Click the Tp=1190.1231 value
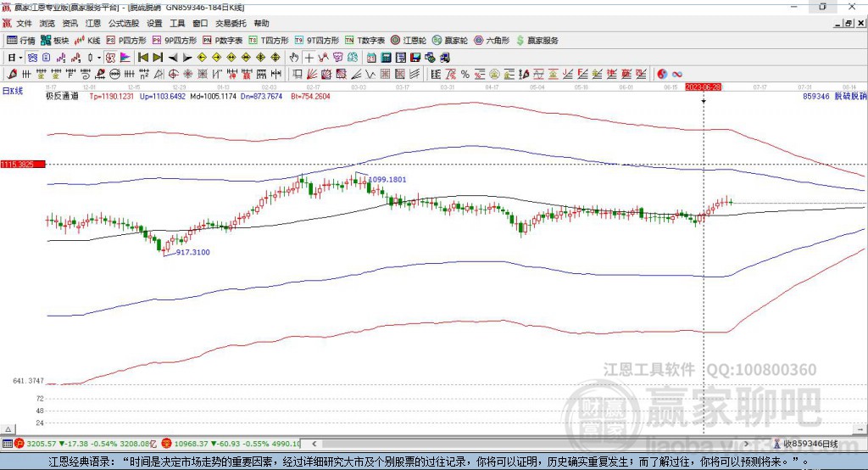Screen dimensions: 868x470 pos(111,96)
